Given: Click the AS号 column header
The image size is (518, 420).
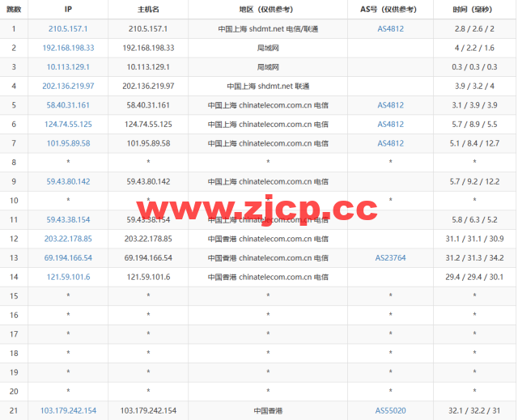Looking at the screenshot, I should pyautogui.click(x=388, y=9).
